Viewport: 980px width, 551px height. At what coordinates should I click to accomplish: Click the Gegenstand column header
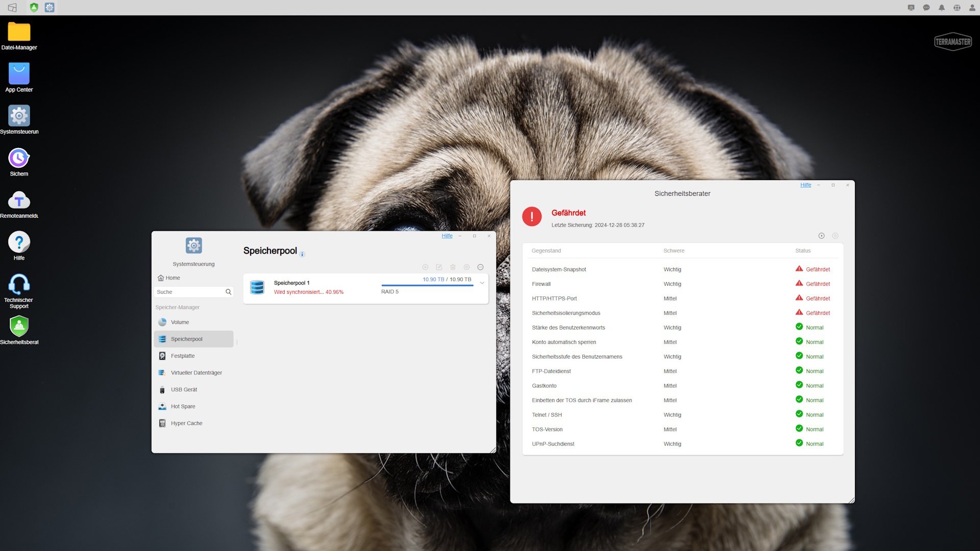click(546, 251)
